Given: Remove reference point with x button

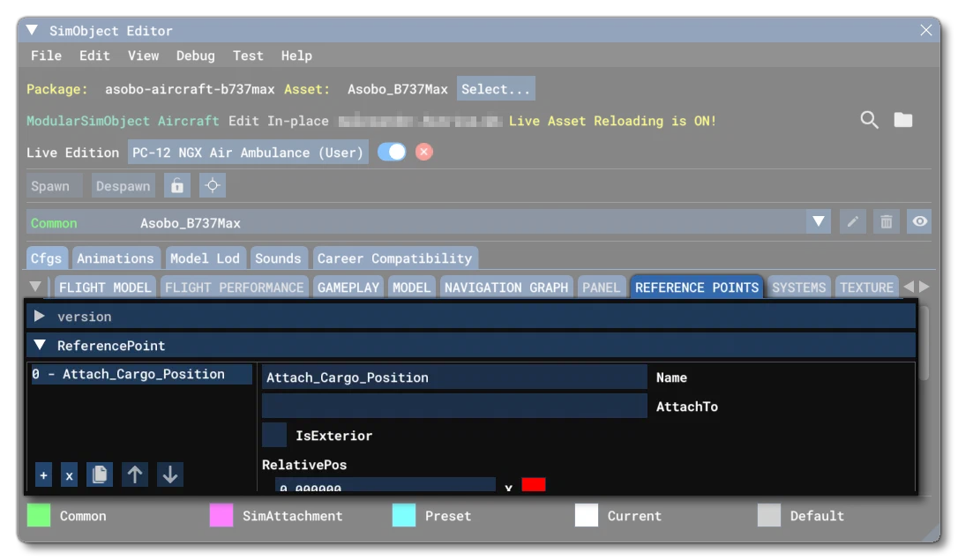Looking at the screenshot, I should [69, 475].
